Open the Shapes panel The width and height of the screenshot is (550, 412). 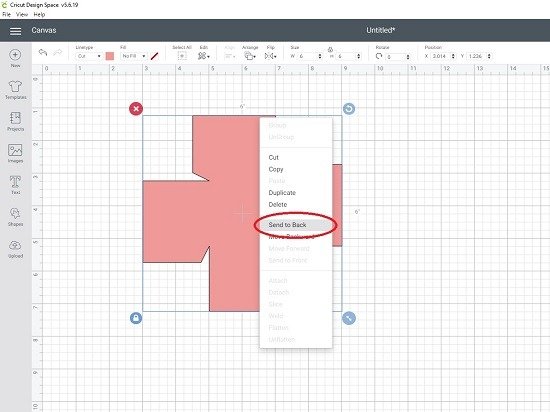point(15,217)
